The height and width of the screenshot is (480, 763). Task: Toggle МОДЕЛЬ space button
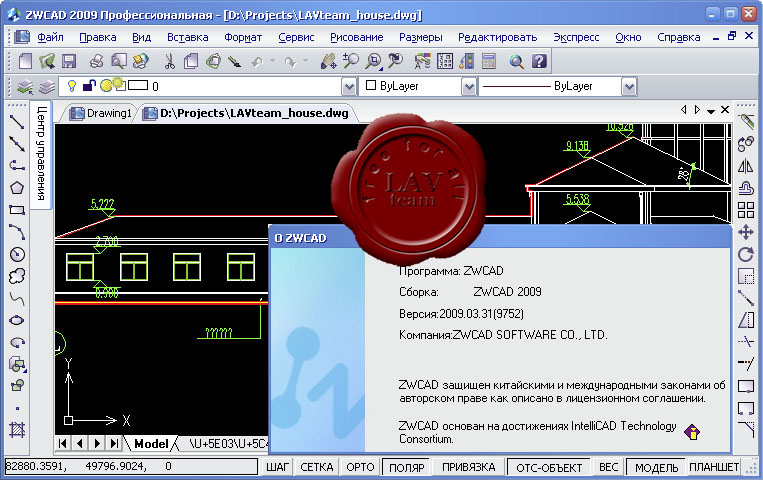(656, 467)
